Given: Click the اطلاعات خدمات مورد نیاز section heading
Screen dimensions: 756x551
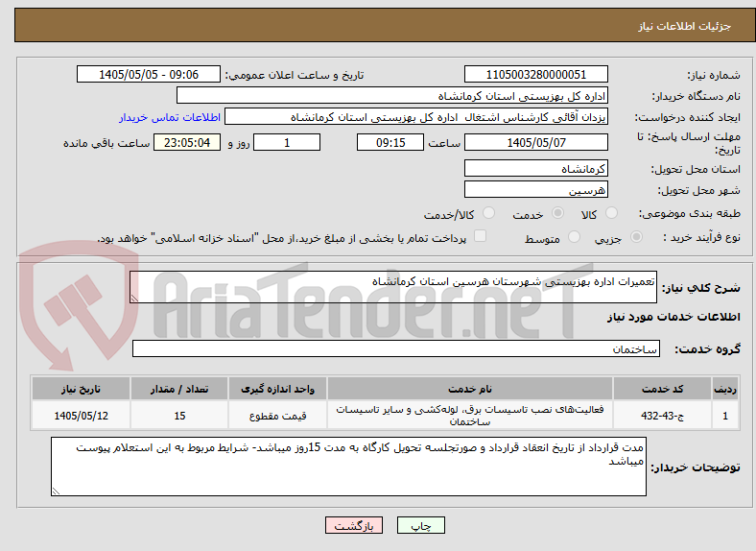Looking at the screenshot, I should (673, 317).
